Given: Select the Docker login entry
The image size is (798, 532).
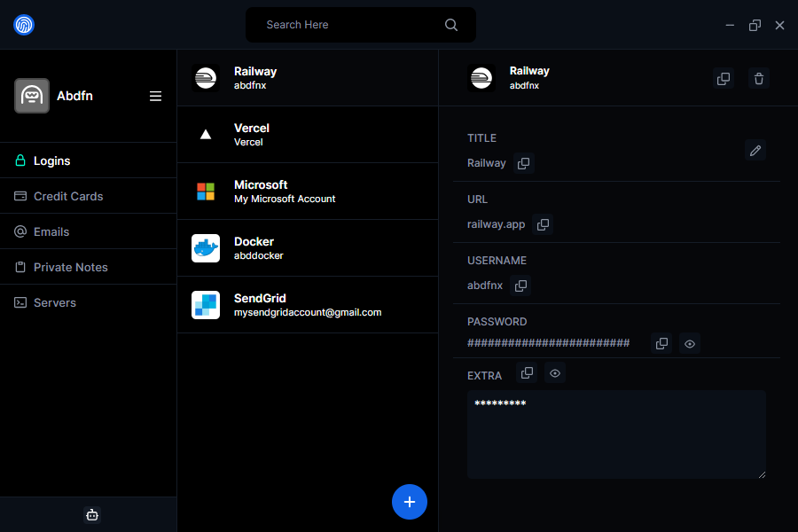Looking at the screenshot, I should click(x=308, y=248).
